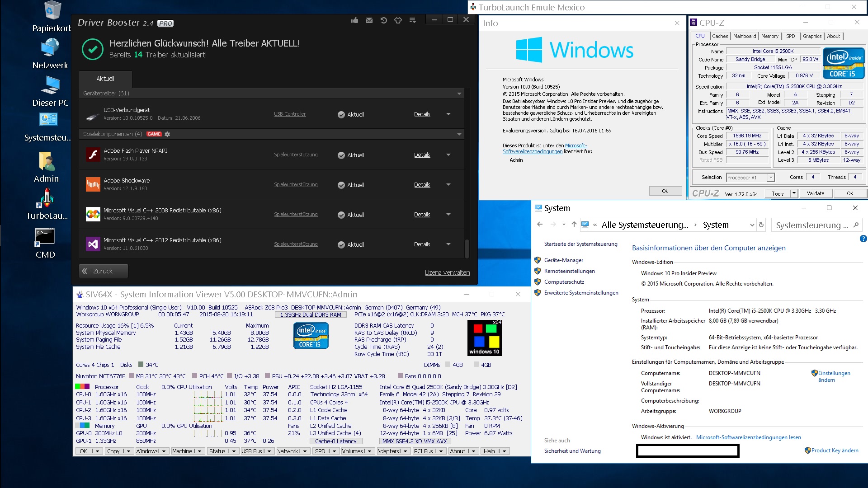This screenshot has height=488, width=868.
Task: Click the gear icon beside Spielekomponenten
Action: pyautogui.click(x=167, y=134)
